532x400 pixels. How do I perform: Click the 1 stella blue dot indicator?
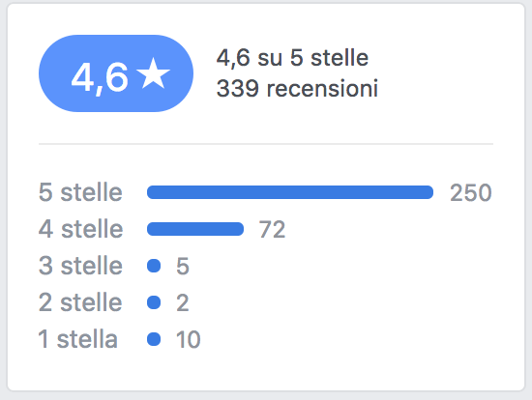(x=154, y=339)
